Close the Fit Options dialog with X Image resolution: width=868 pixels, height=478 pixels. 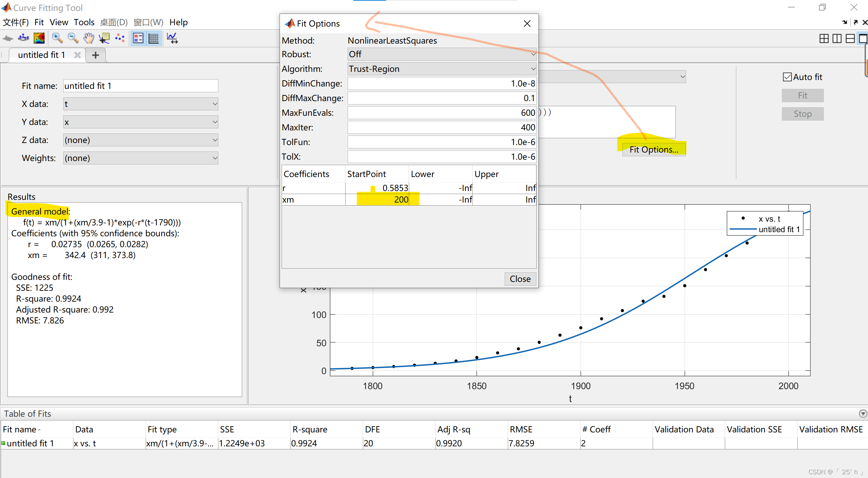[527, 23]
